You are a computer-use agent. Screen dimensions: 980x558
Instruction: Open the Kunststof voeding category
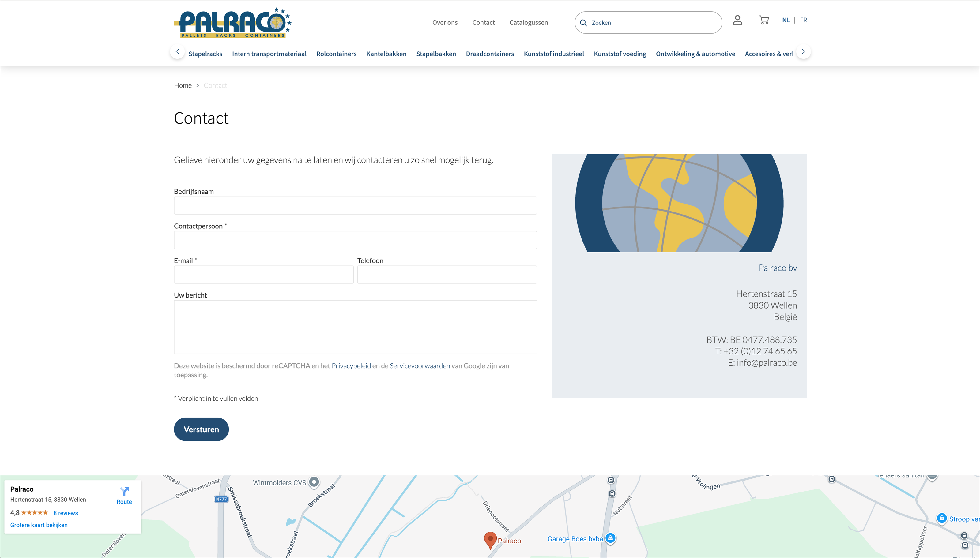[620, 54]
